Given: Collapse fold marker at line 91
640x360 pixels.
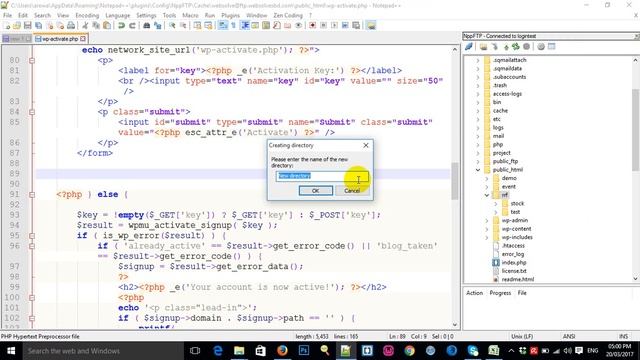Looking at the screenshot, I should coord(31,195).
